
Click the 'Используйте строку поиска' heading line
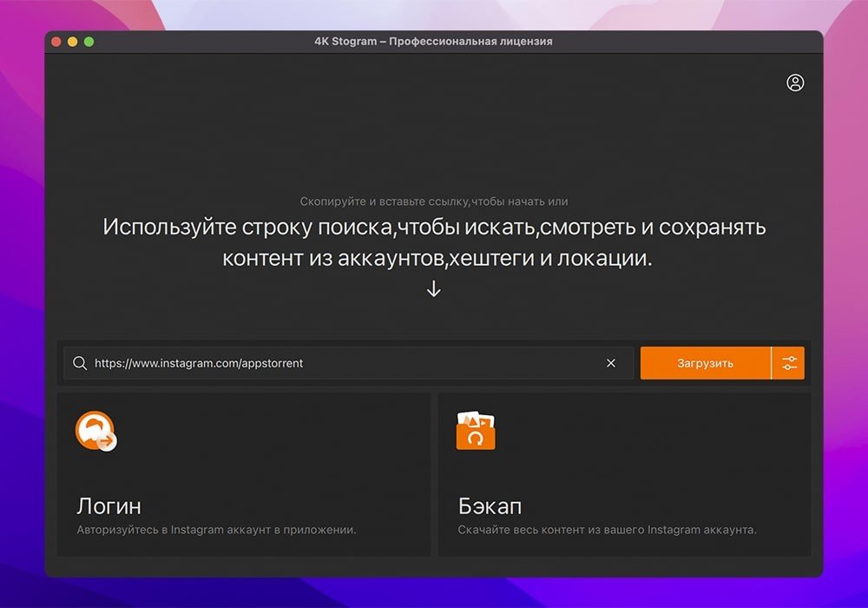click(x=434, y=228)
